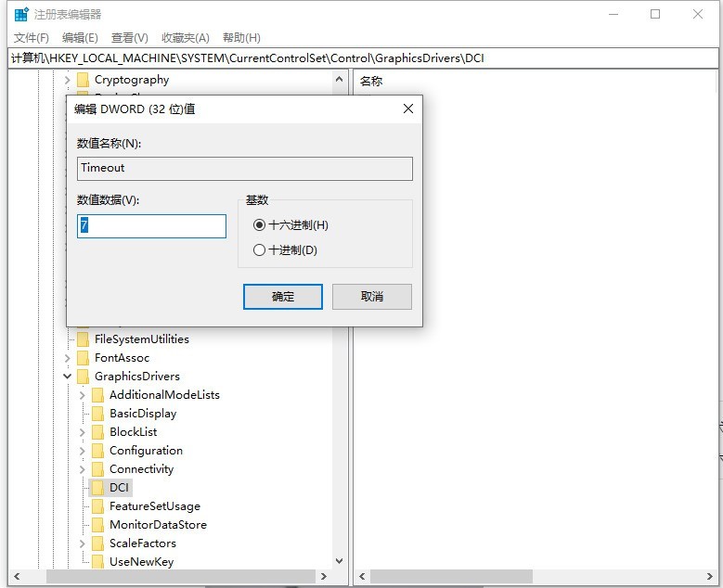This screenshot has height=588, width=723.
Task: Click the Cryptography folder icon
Action: click(83, 80)
